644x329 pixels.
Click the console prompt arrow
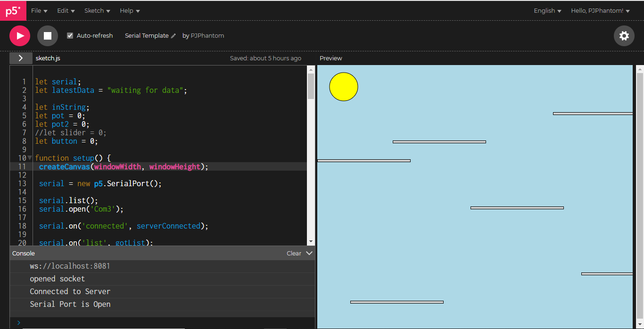pyautogui.click(x=18, y=322)
